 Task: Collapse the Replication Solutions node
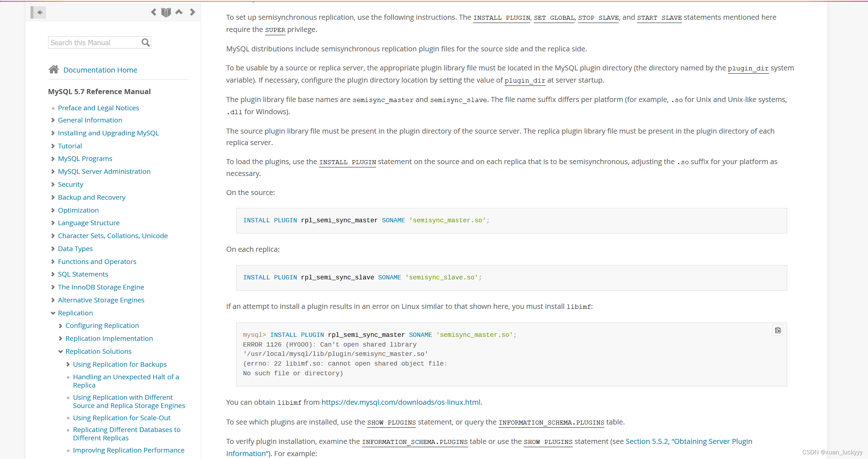[x=60, y=352]
